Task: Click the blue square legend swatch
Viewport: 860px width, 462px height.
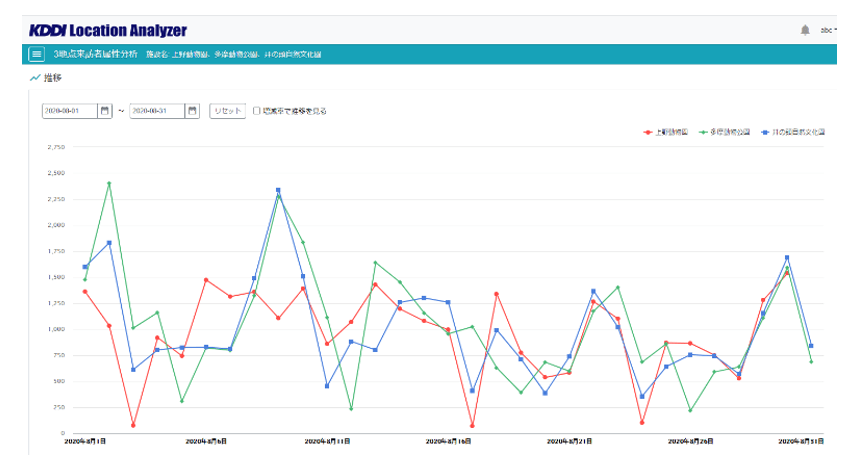Action: pos(763,132)
